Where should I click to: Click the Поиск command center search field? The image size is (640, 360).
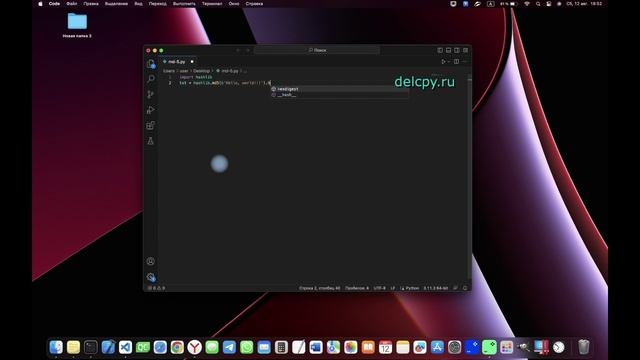317,50
